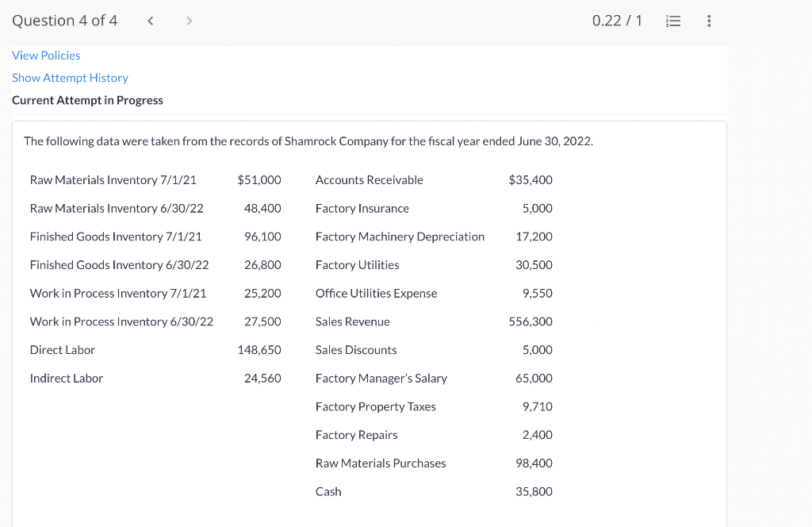The width and height of the screenshot is (812, 527).
Task: Click the Raw Materials Purchases label
Action: coord(381,464)
